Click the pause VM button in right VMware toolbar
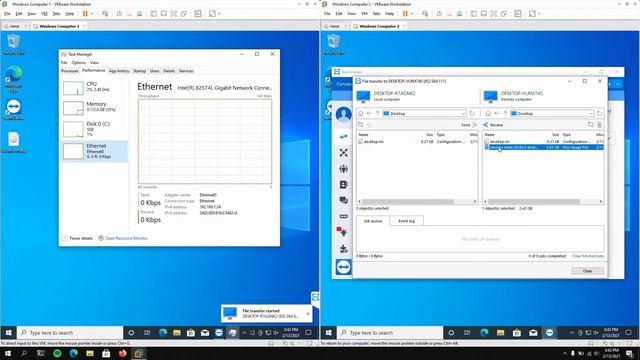The height and width of the screenshot is (360, 640). tap(405, 13)
